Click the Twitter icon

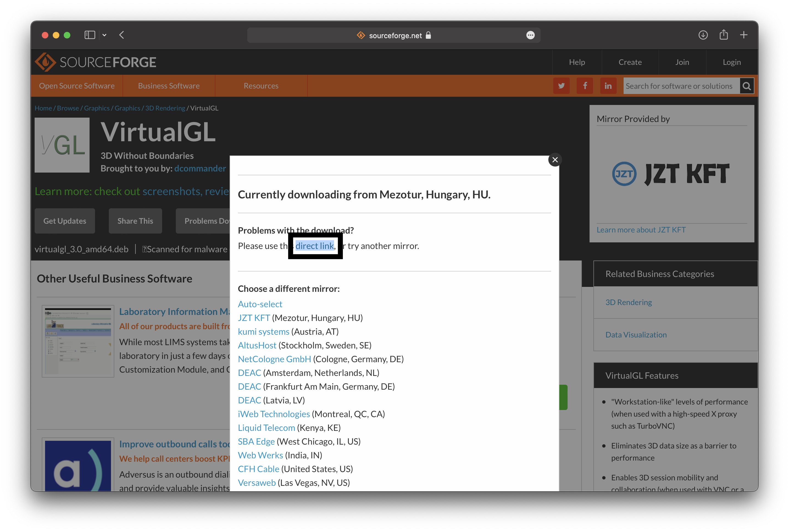561,86
